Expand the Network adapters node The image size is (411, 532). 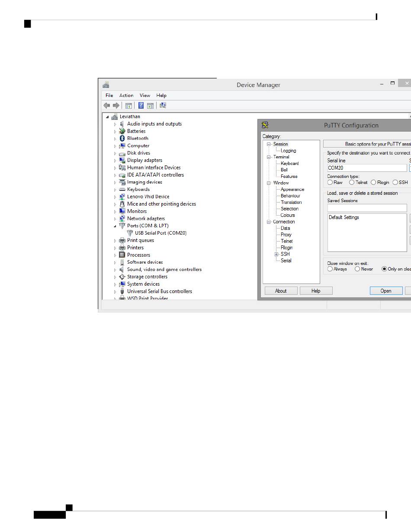115,219
